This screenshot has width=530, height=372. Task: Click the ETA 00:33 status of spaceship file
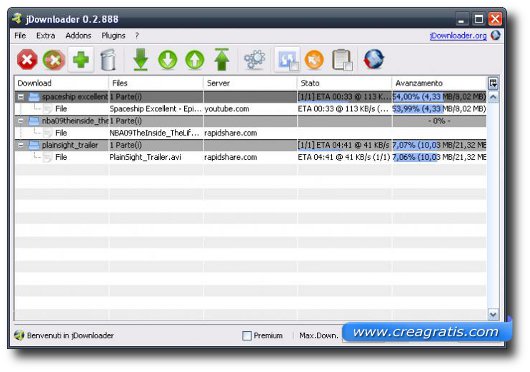[x=344, y=109]
